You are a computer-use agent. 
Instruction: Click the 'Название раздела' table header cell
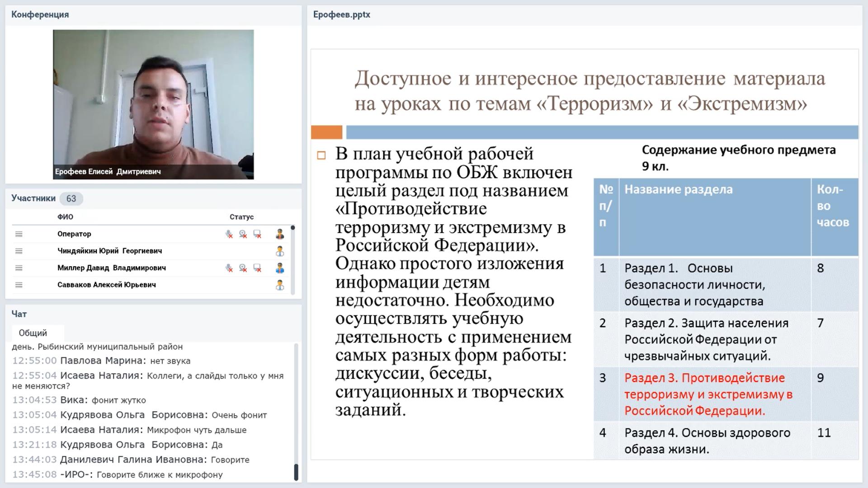coord(715,217)
